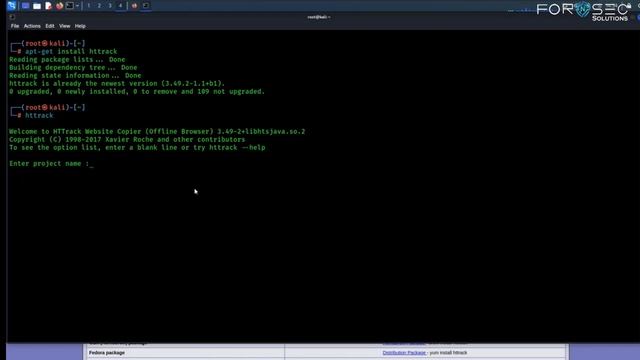
Task: Click 'Fedora package' cell in browser window
Action: point(107,353)
